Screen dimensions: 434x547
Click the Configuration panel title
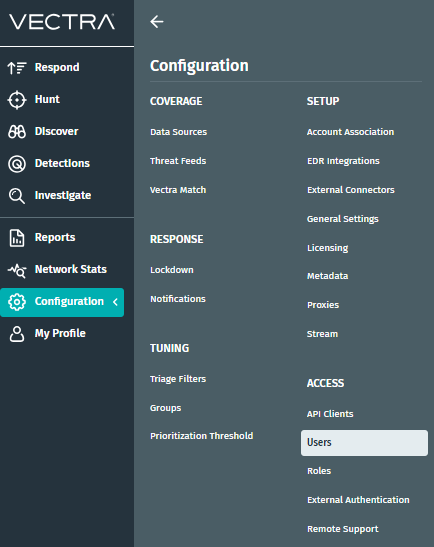199,66
